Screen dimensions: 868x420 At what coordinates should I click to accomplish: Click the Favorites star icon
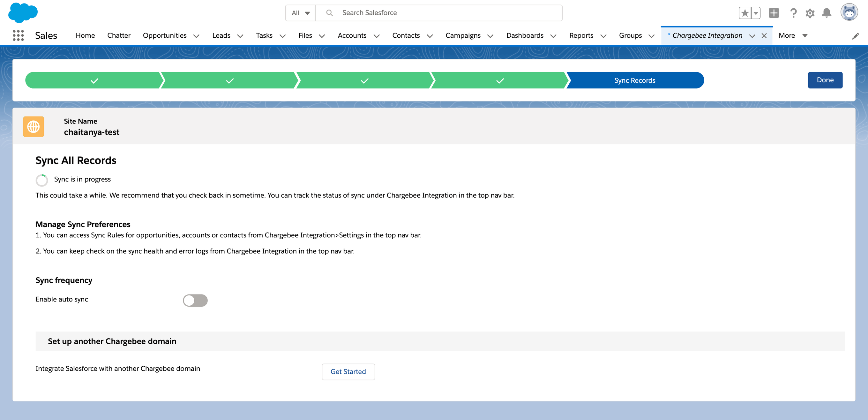point(745,13)
